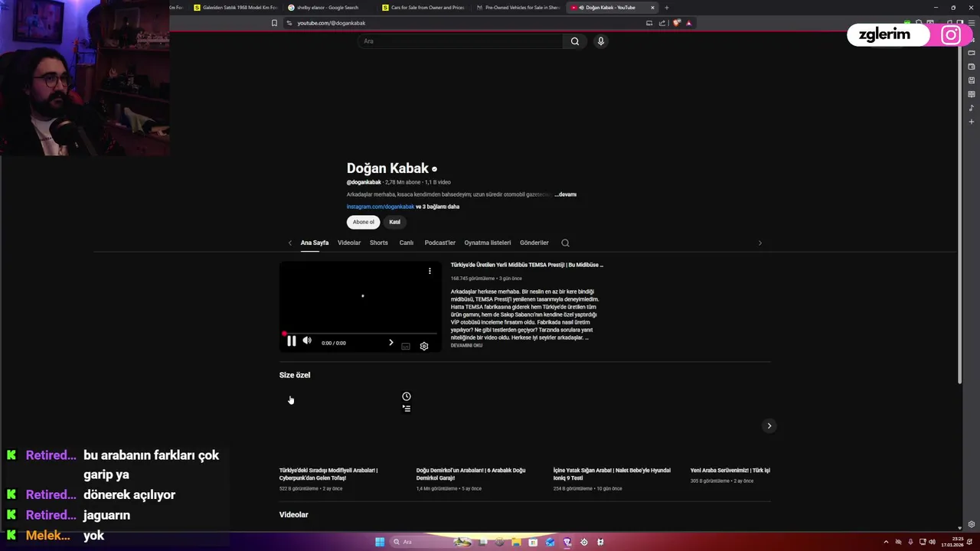Switch to 'shelby elanor - Google Search' browser tab
Screen dimensions: 980x551
click(x=328, y=8)
